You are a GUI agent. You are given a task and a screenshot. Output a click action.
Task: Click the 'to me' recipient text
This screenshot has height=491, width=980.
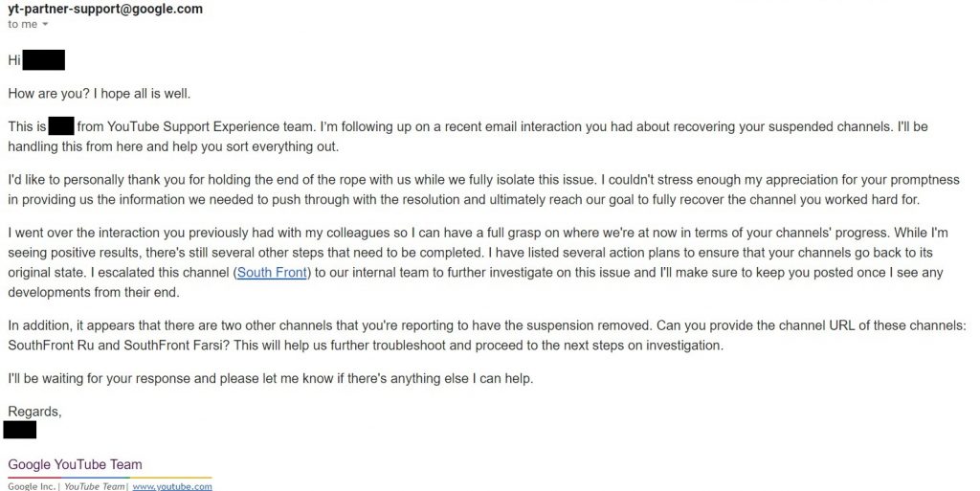(x=23, y=24)
